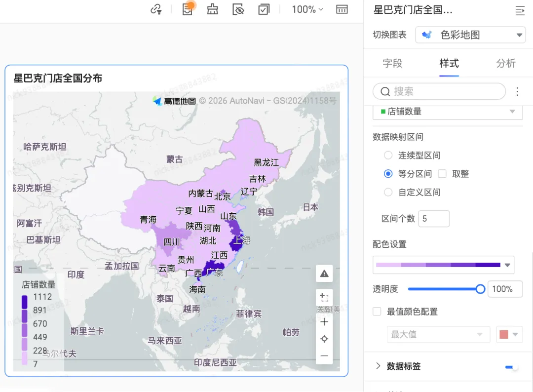This screenshot has height=392, width=533.
Task: Click the 透明度 100% value field
Action: (505, 289)
